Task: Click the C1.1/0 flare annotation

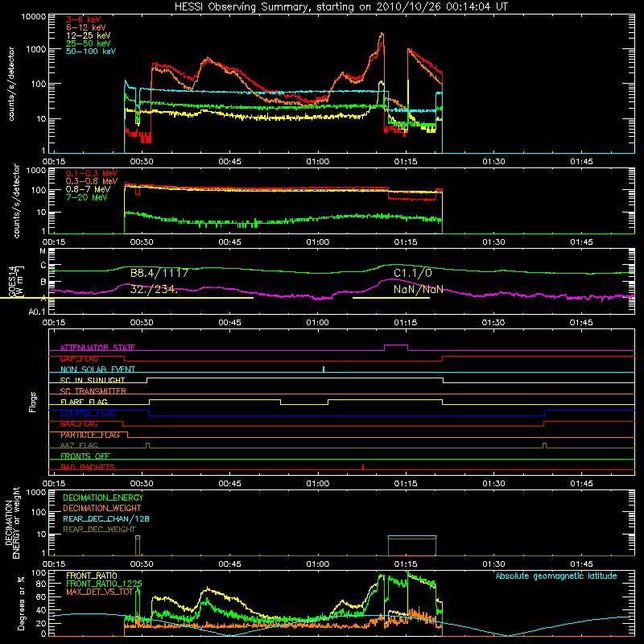Action: [x=413, y=273]
